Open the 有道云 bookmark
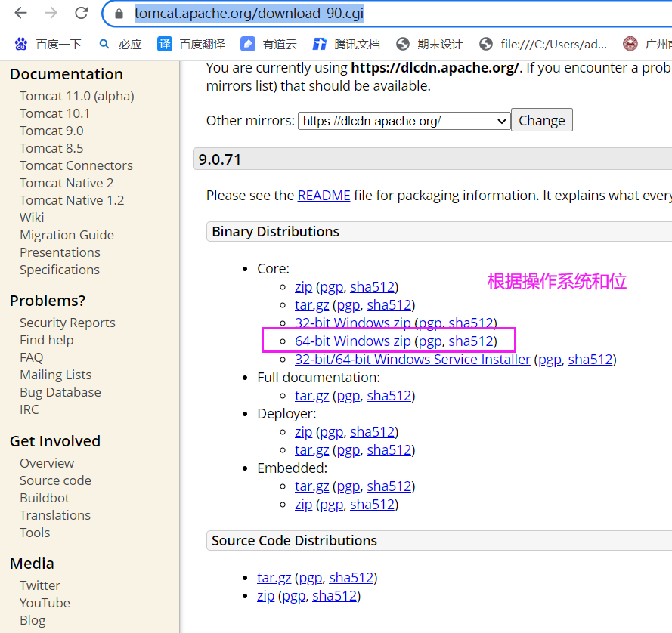Screen dimensions: 672x633 click(x=268, y=44)
